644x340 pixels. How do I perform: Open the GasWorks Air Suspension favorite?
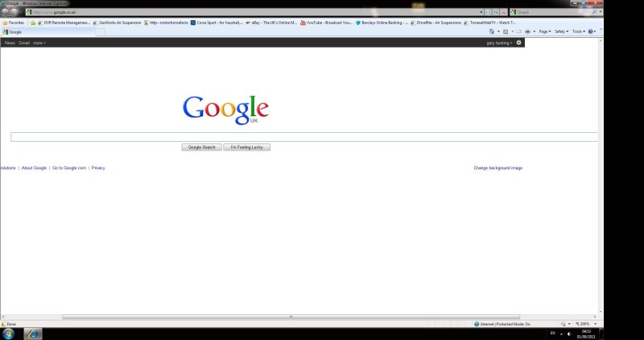point(118,23)
